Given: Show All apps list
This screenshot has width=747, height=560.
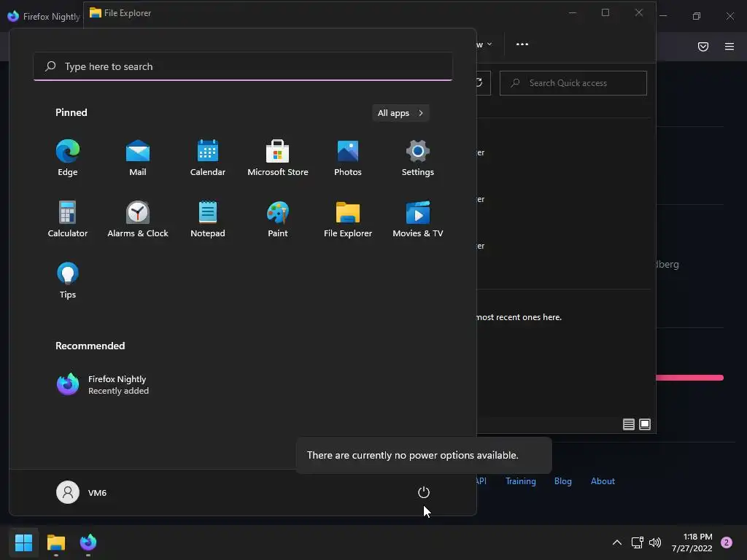Looking at the screenshot, I should coord(400,113).
